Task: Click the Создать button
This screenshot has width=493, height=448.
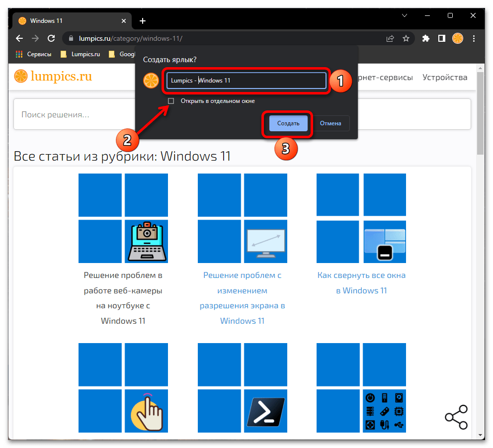Action: click(288, 123)
